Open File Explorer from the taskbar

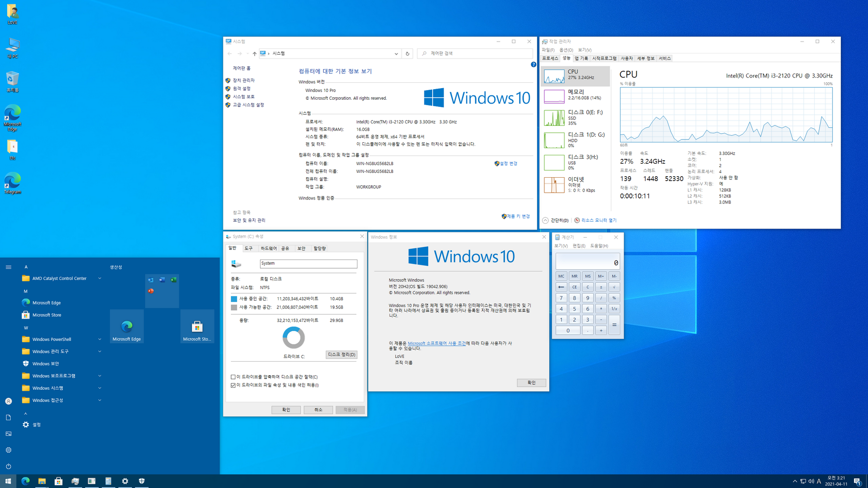[x=42, y=481]
